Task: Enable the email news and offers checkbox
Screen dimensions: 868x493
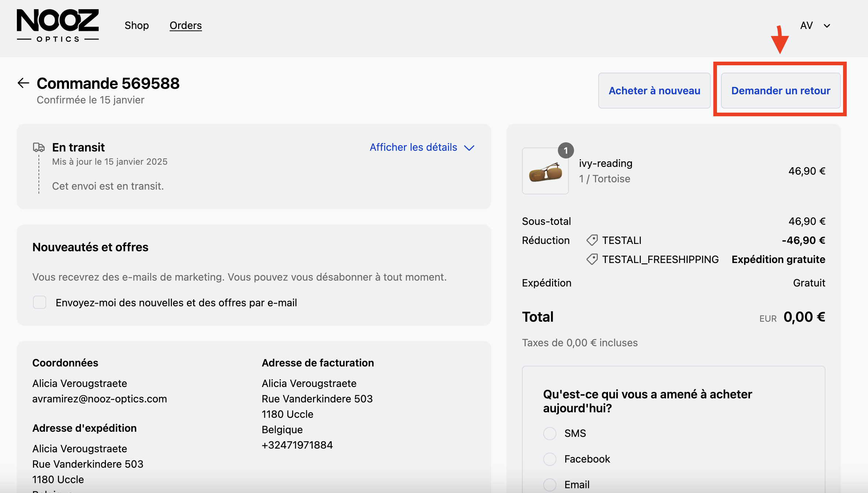Action: click(40, 303)
